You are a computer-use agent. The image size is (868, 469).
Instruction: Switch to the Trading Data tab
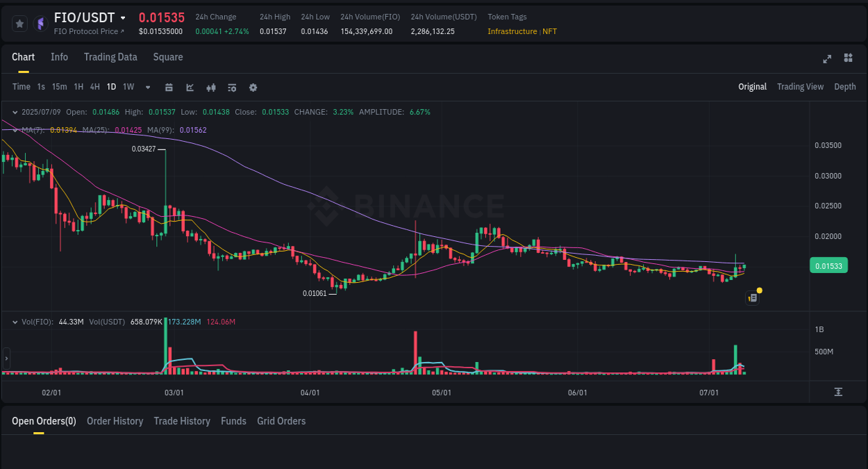tap(110, 57)
